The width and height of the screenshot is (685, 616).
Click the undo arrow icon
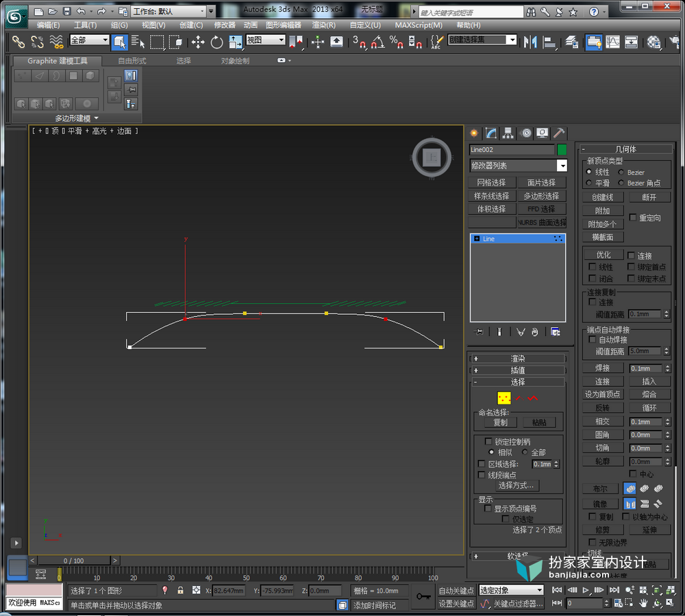81,12
